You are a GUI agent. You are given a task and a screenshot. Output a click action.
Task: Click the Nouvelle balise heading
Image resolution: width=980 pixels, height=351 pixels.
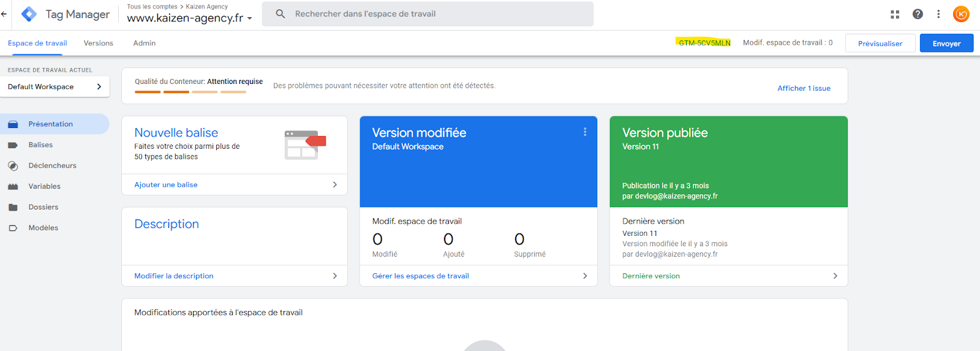(176, 133)
